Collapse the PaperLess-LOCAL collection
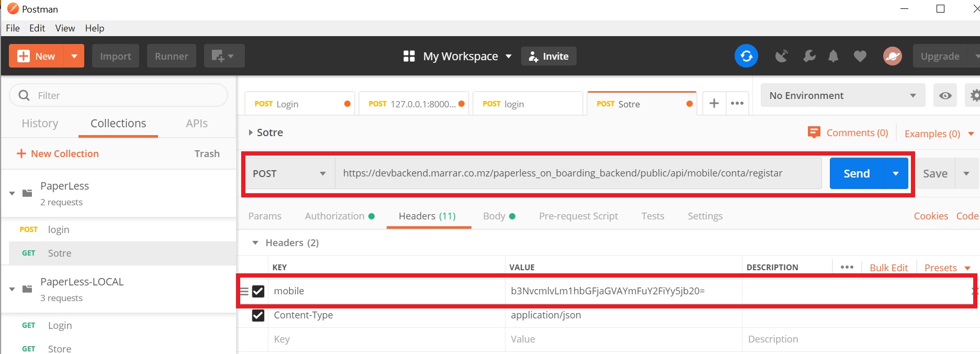 [x=12, y=289]
